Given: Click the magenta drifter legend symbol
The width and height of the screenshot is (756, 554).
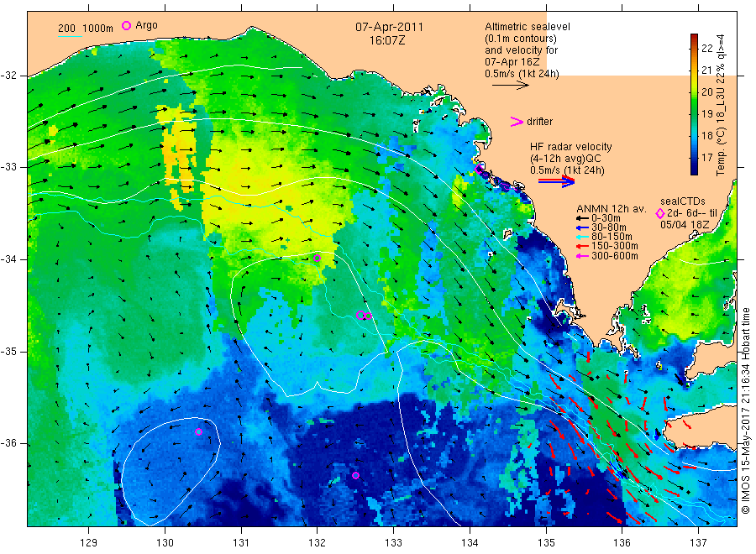Looking at the screenshot, I should (517, 122).
